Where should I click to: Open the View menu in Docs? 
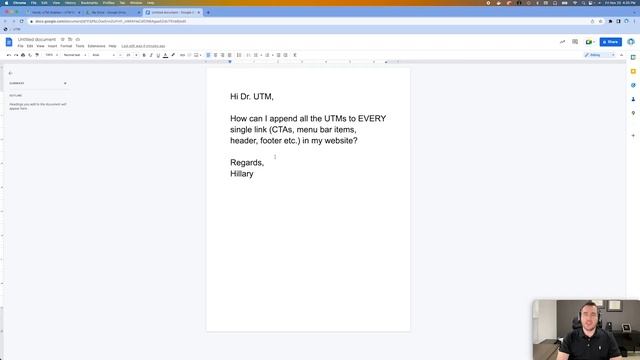click(x=40, y=46)
